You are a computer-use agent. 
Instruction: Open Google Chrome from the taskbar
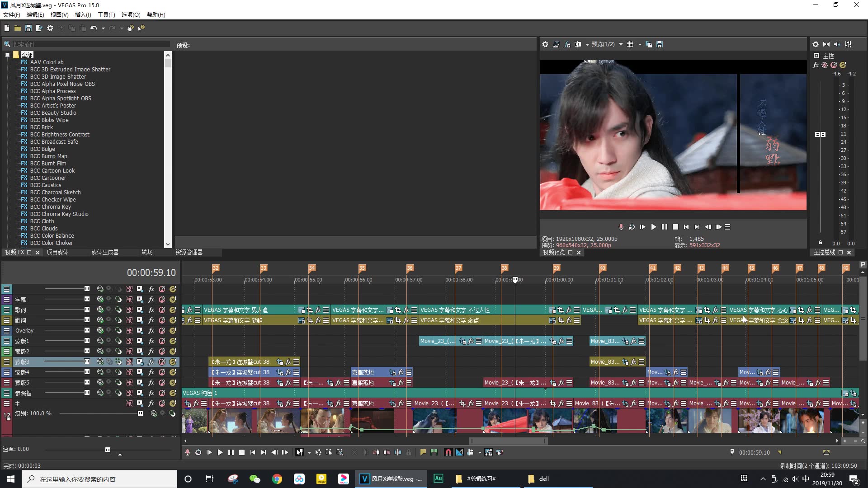(x=277, y=479)
